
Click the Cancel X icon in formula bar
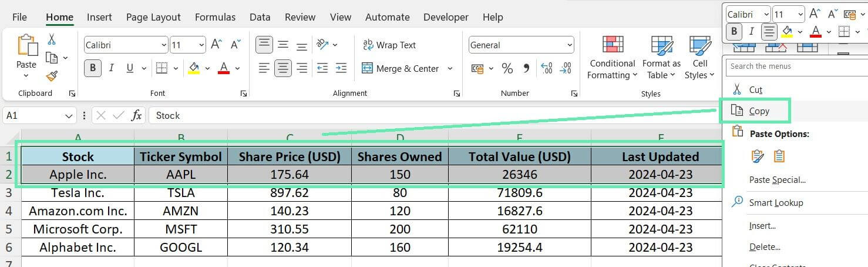[100, 115]
